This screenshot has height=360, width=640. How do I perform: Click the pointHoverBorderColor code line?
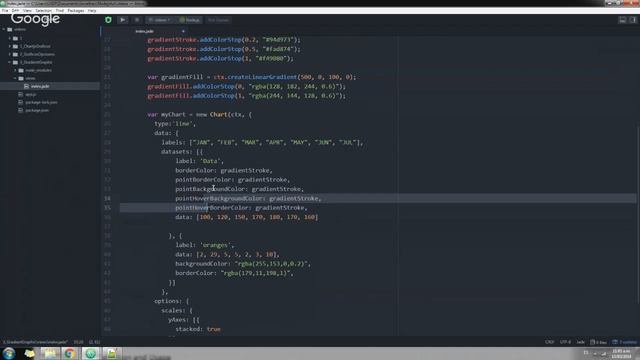point(241,208)
